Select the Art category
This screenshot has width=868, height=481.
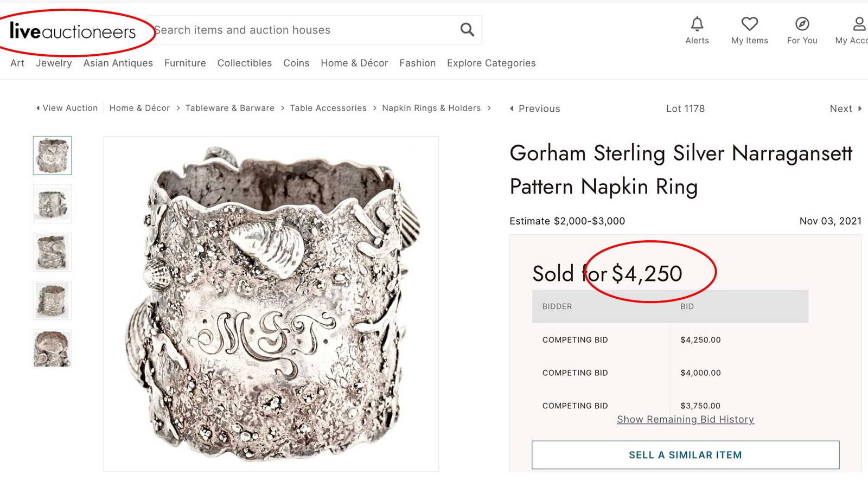point(17,63)
